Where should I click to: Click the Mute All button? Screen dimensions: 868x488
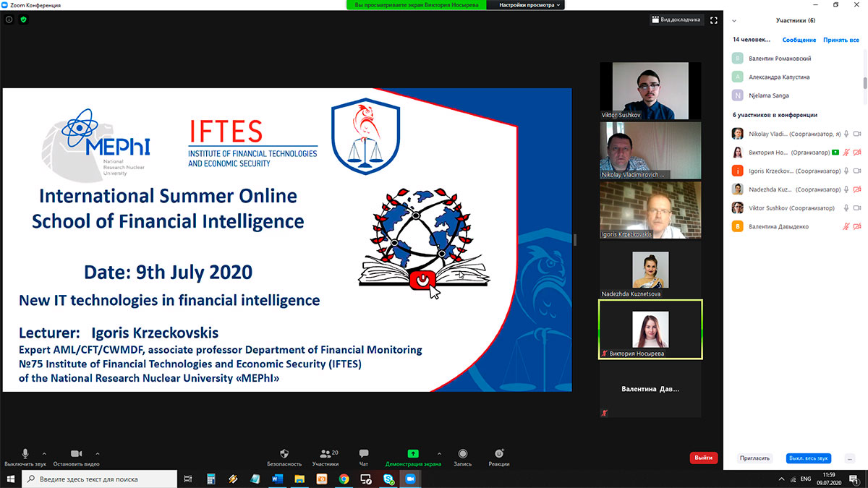point(809,458)
